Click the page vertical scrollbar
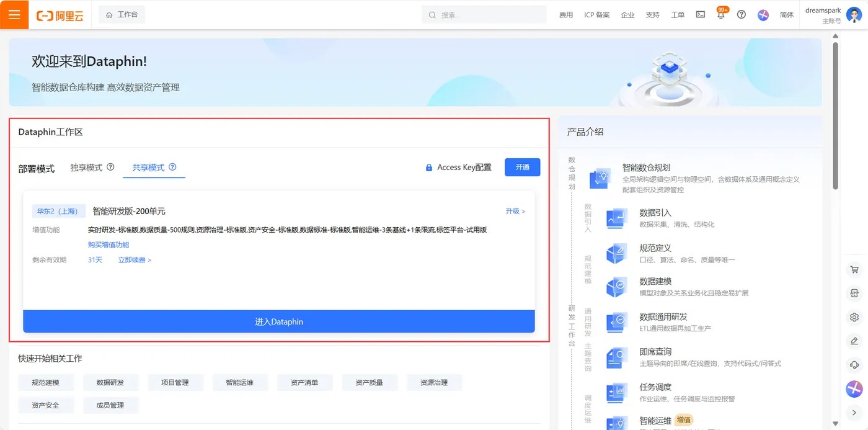868x430 pixels. (x=835, y=115)
